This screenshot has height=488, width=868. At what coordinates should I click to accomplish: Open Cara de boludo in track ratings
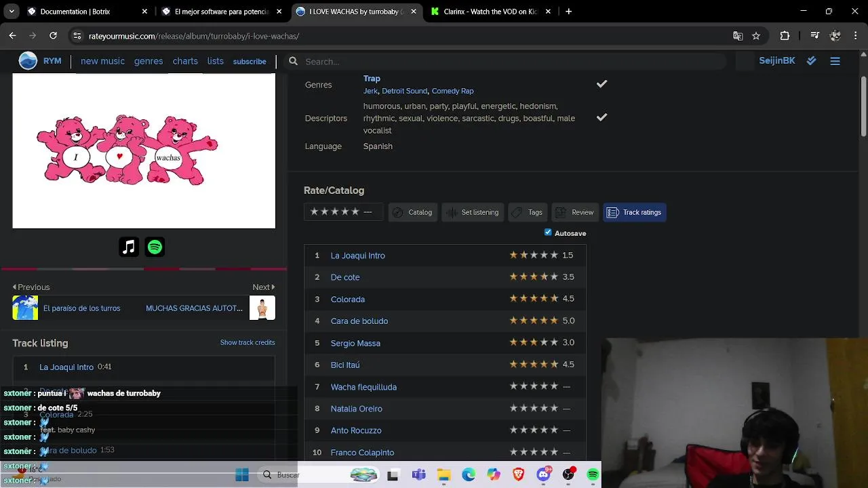tap(359, 321)
